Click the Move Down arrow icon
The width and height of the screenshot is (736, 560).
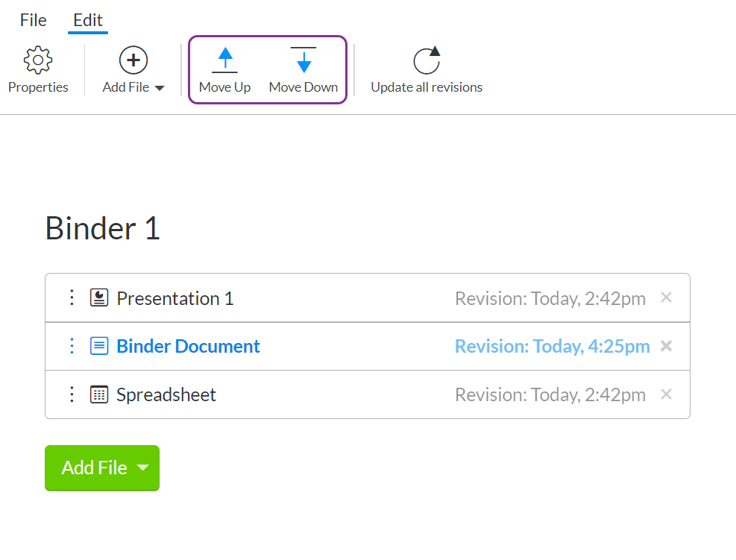coord(303,60)
